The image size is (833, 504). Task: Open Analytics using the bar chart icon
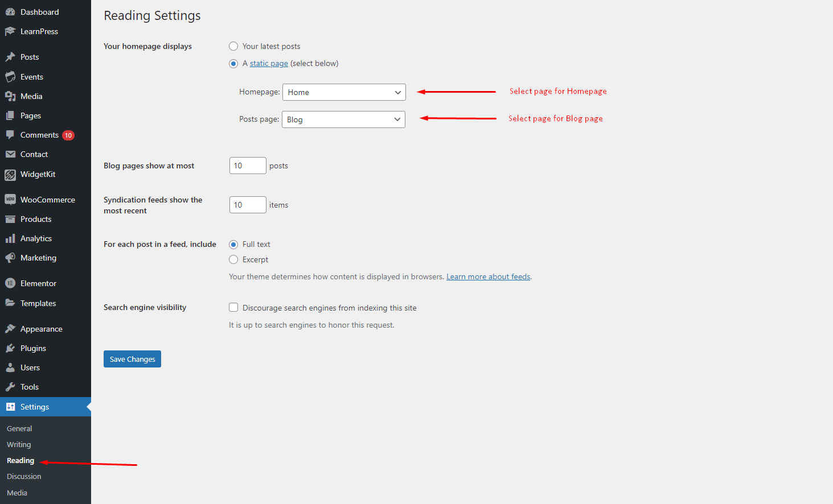[x=10, y=238]
